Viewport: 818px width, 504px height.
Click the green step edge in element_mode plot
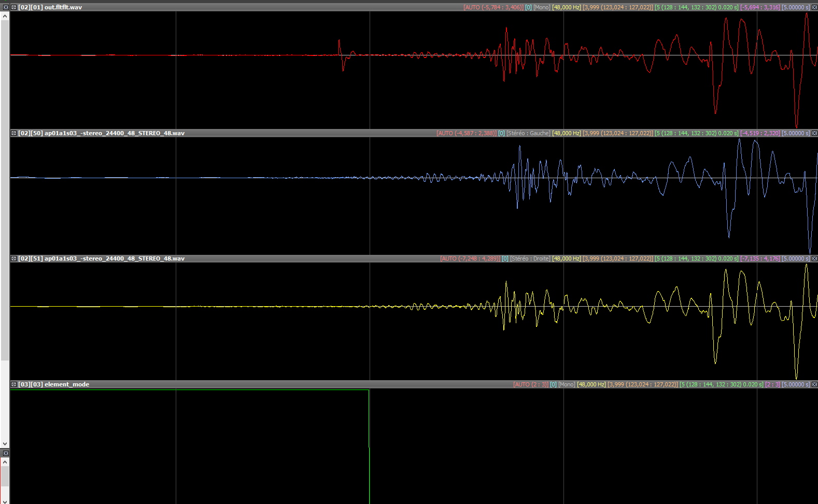tap(369, 445)
